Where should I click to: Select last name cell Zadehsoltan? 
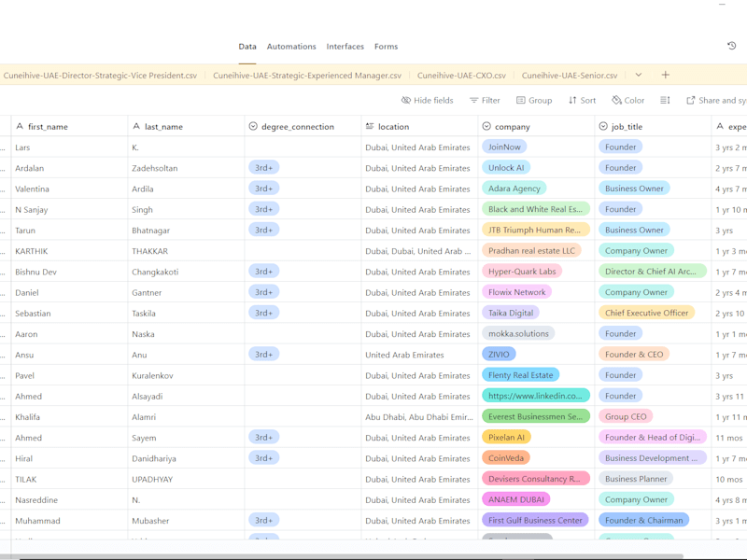coord(186,168)
